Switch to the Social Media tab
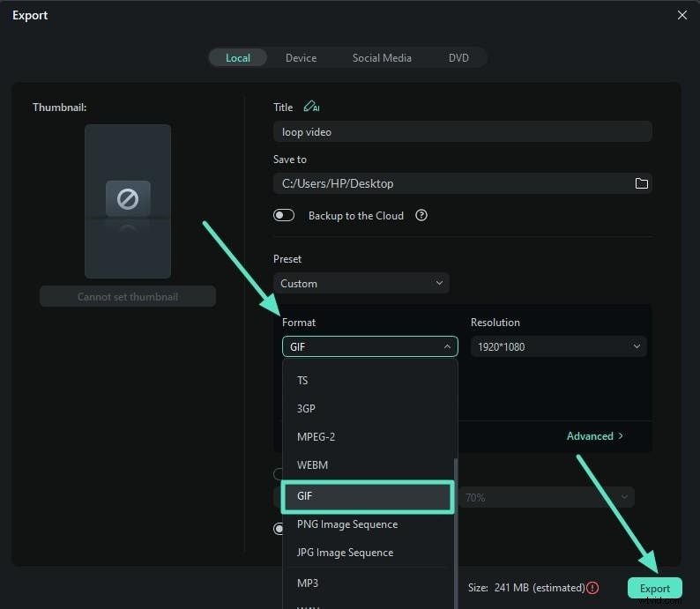Screen dimensions: 700x609 (382, 57)
